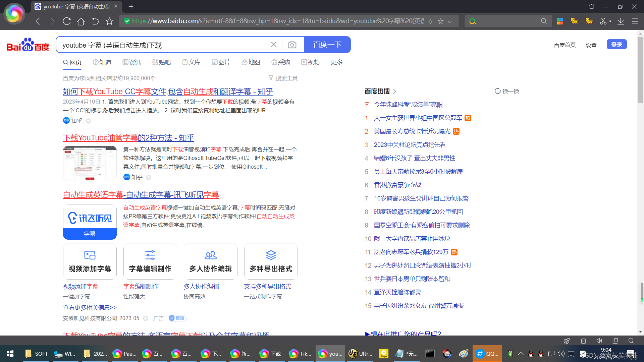The image size is (644, 362).
Task: Expand 百度热搜 arrow chevron
Action: point(394,91)
